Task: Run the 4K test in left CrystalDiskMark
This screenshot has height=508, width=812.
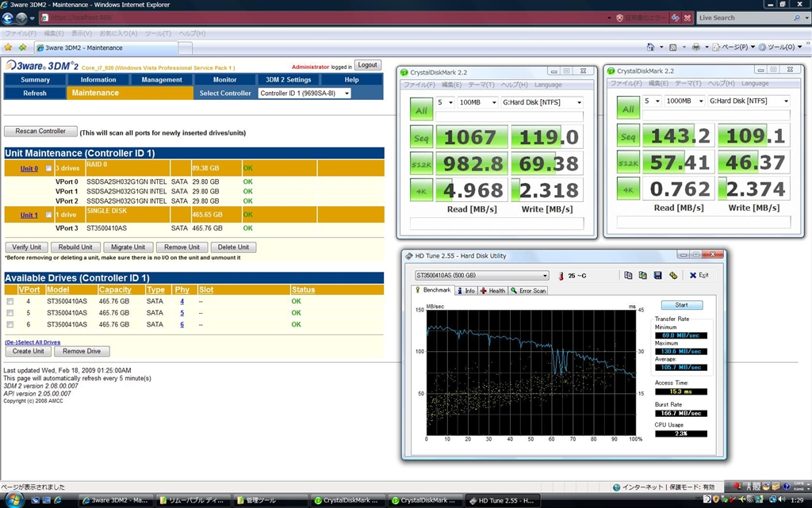Action: click(422, 190)
